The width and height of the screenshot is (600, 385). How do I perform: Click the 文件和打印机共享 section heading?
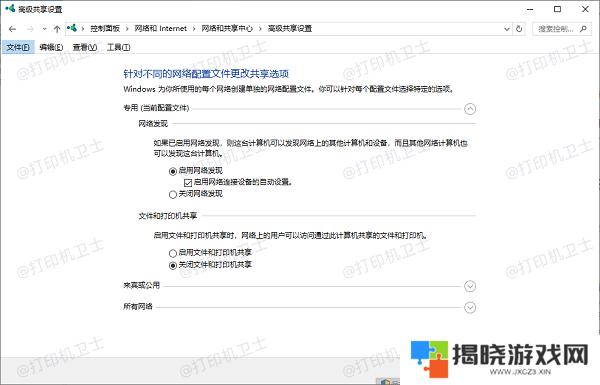[168, 216]
